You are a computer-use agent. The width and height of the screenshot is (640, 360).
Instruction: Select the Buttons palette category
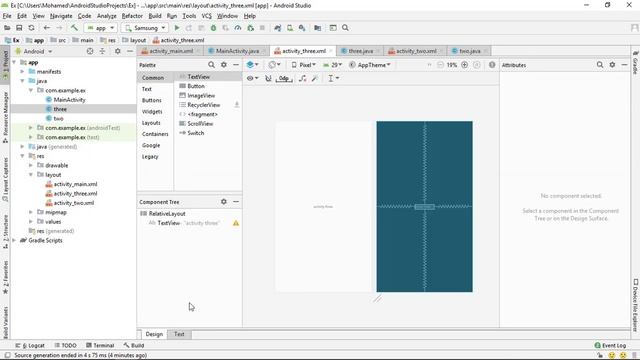pos(151,100)
